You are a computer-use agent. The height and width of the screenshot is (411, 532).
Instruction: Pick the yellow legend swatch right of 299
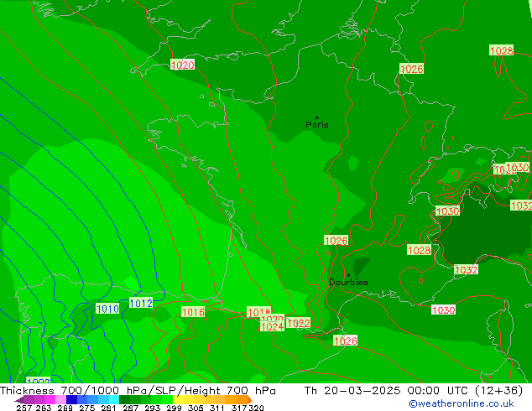178,400
